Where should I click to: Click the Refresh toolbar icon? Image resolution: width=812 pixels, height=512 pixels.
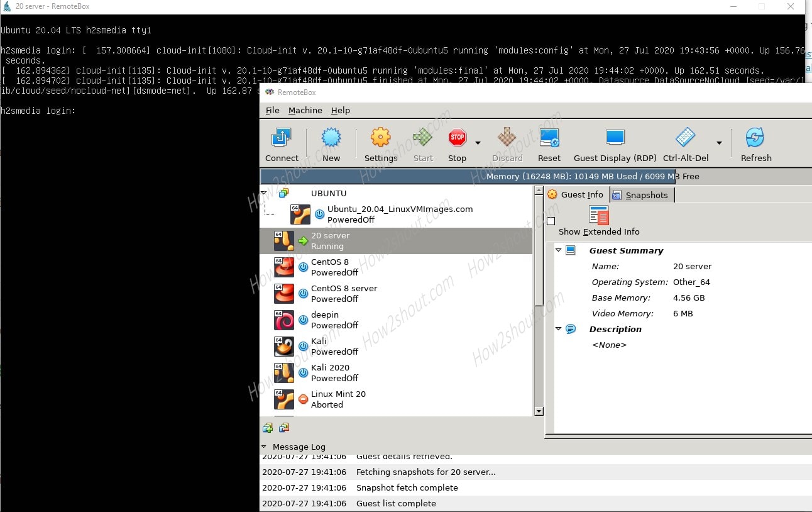pyautogui.click(x=755, y=137)
